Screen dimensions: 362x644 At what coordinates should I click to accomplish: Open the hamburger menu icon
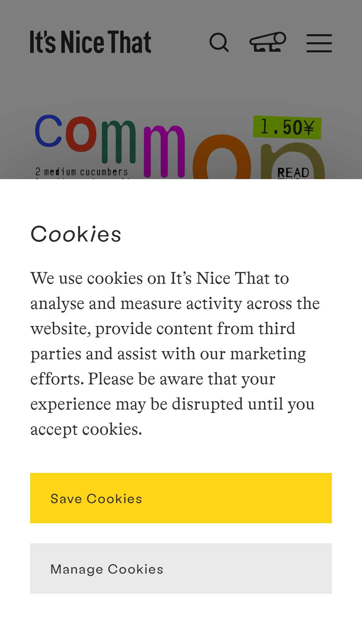pyautogui.click(x=319, y=43)
